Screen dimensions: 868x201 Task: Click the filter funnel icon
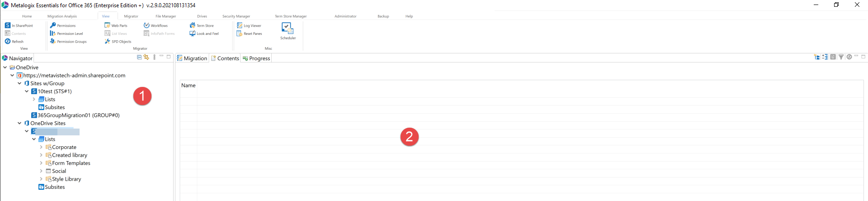[841, 57]
